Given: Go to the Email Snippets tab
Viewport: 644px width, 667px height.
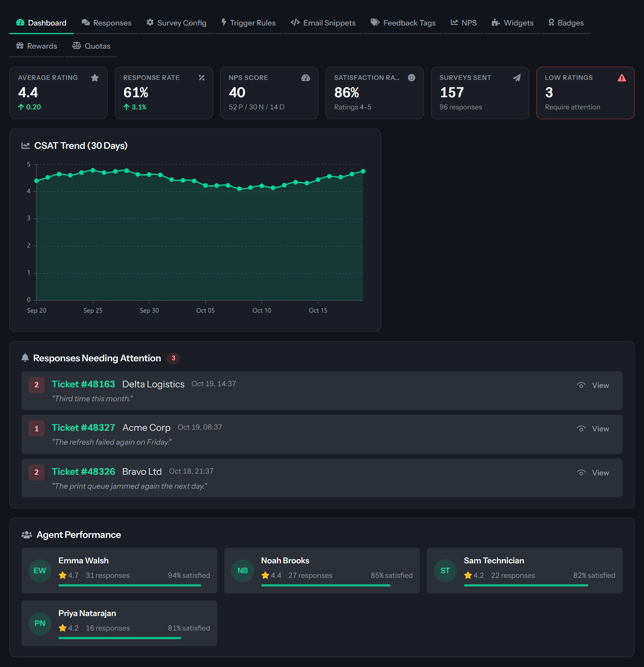Looking at the screenshot, I should pos(323,23).
